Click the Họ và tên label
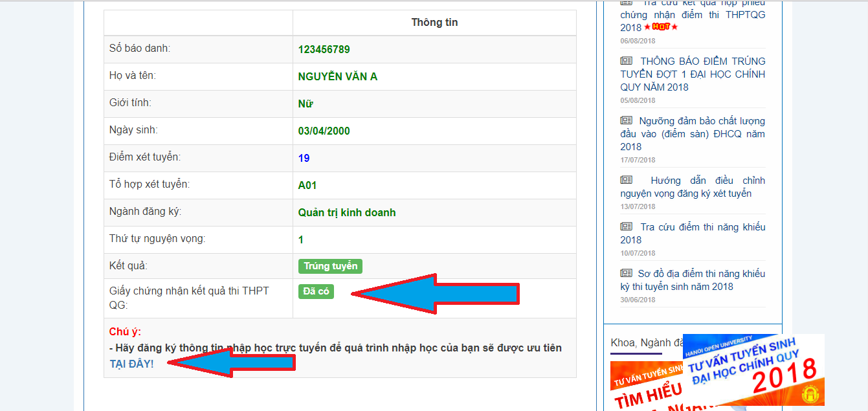The height and width of the screenshot is (411, 868). (133, 76)
